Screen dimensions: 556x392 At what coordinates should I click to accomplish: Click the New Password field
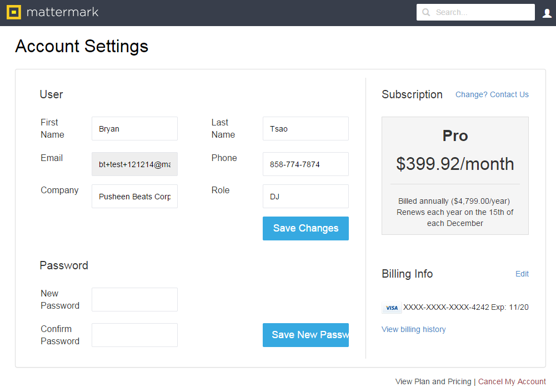coord(135,299)
